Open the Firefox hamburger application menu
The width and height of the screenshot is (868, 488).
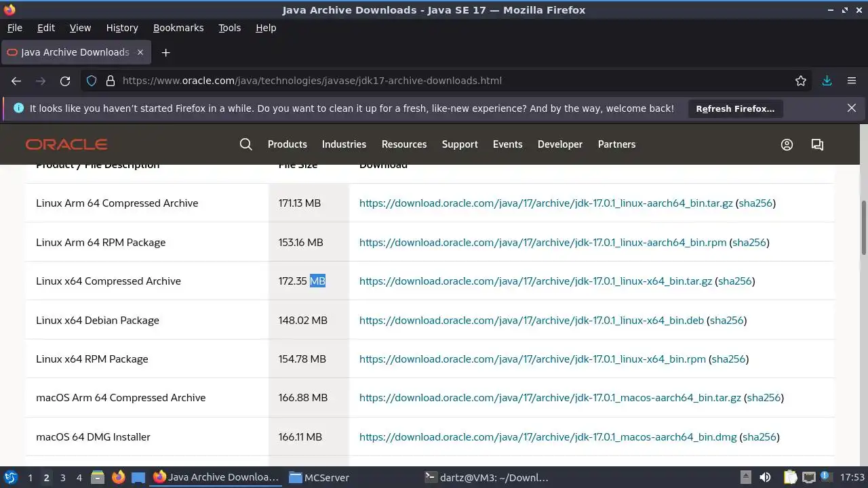852,81
